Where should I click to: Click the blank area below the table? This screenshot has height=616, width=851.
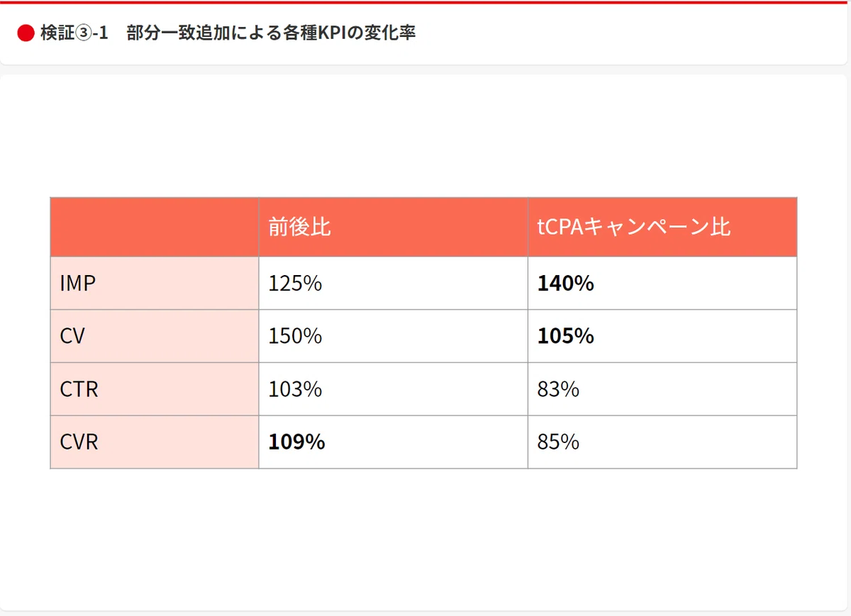point(425,539)
